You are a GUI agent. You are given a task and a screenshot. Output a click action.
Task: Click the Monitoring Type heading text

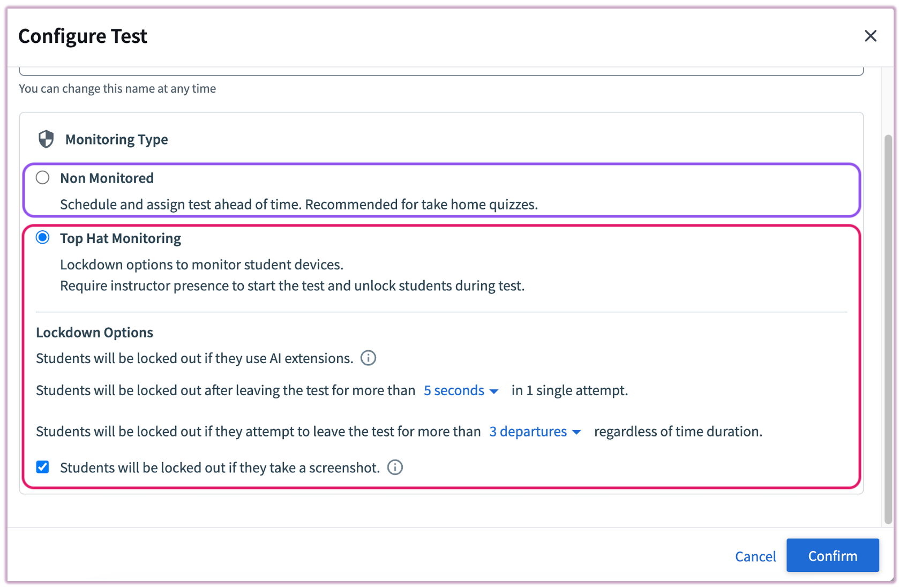(x=116, y=140)
